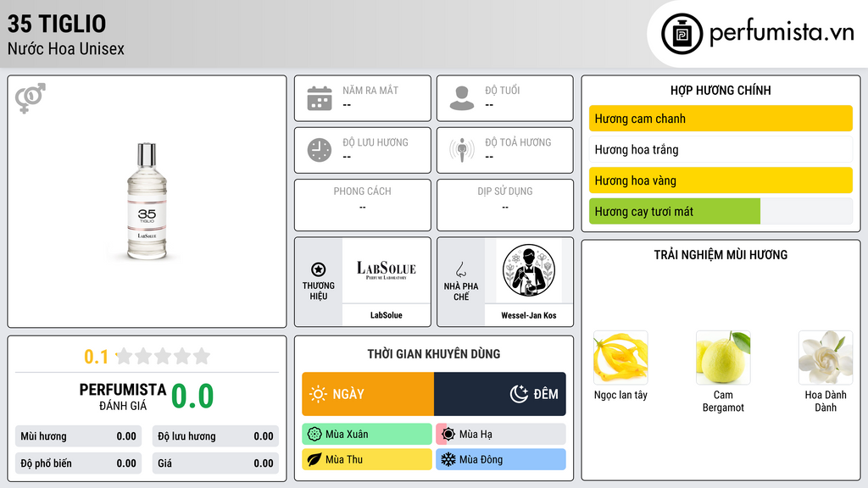Click the star rating row
The image size is (868, 488).
pos(164,356)
